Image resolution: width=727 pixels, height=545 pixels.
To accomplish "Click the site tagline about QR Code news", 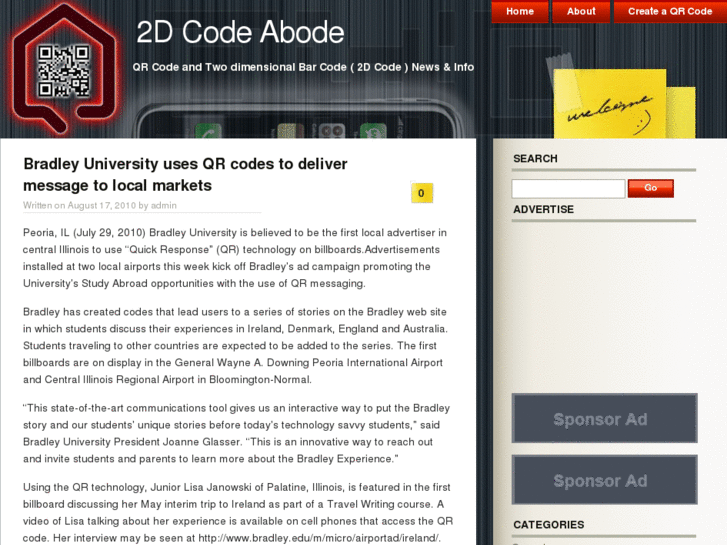I will tap(303, 67).
